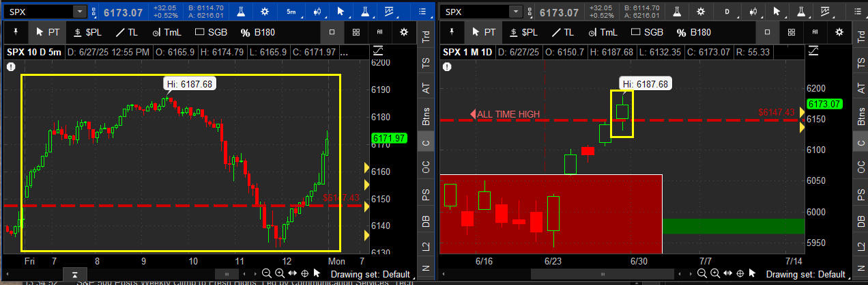Open left chart candlestick style menu

(x=317, y=12)
